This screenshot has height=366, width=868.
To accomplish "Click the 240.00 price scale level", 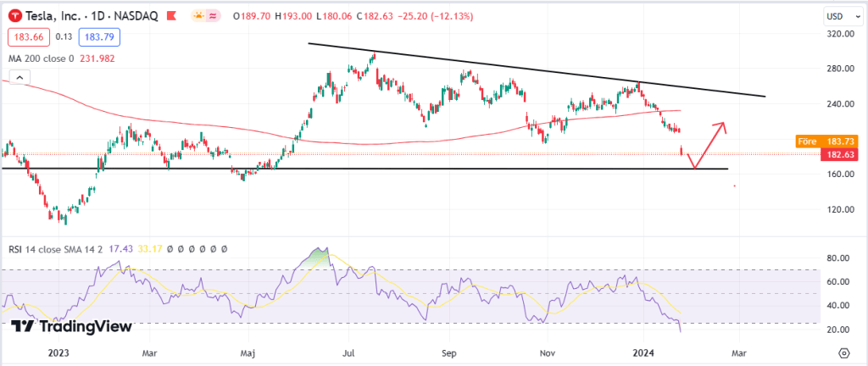I will click(840, 103).
